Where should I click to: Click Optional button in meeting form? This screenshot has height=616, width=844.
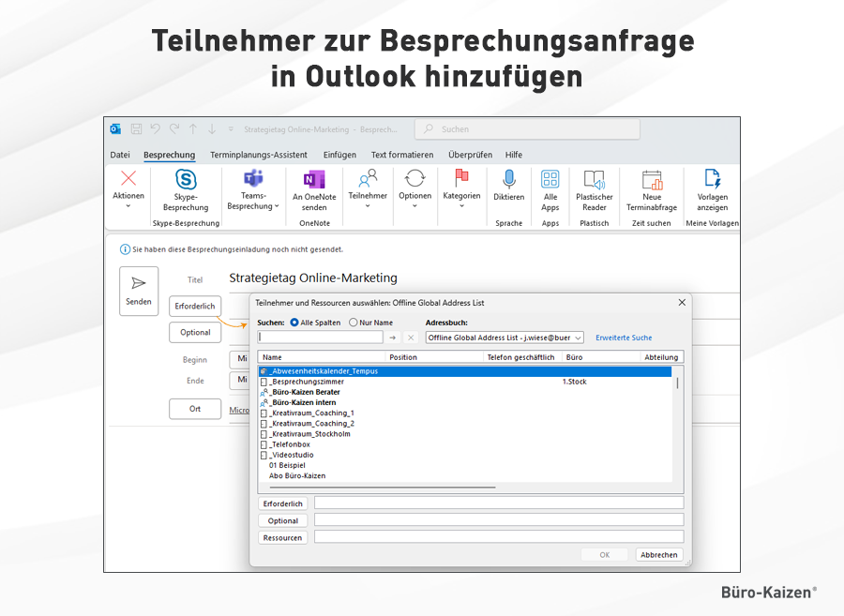(195, 333)
